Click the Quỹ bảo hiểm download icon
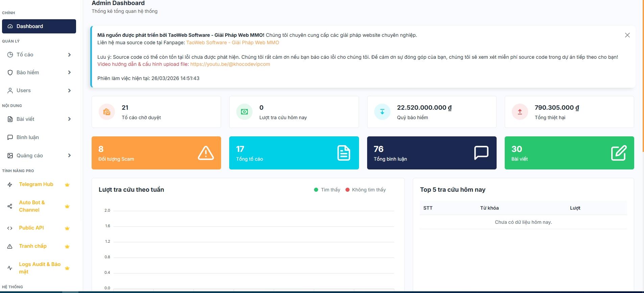This screenshot has width=644, height=293. (x=382, y=112)
